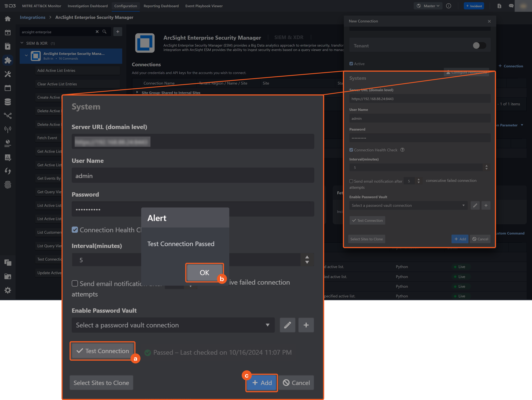Screen dimensions: 532x400
Task: Click the settings gear sidebar icon
Action: click(x=8, y=290)
